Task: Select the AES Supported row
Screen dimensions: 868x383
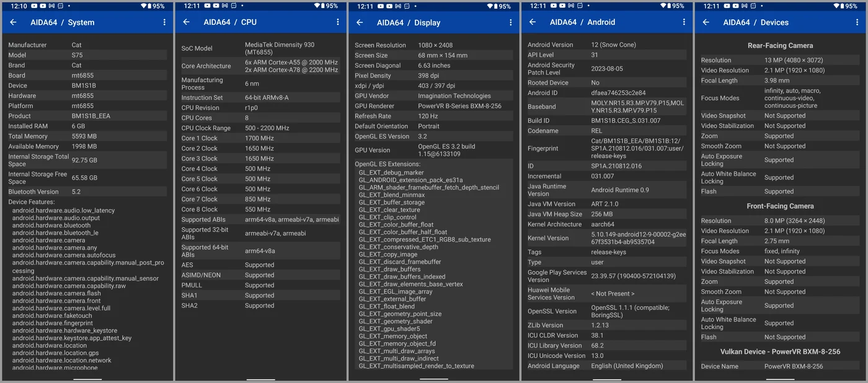Action: pos(260,265)
